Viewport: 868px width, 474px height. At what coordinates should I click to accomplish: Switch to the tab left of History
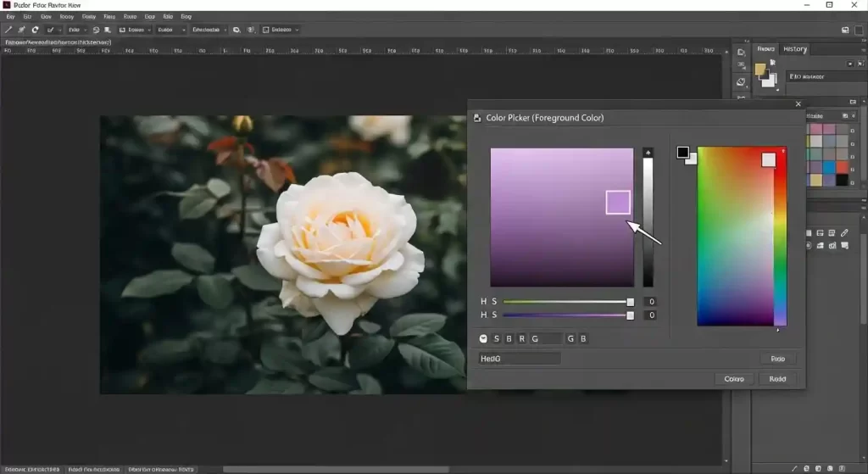765,49
